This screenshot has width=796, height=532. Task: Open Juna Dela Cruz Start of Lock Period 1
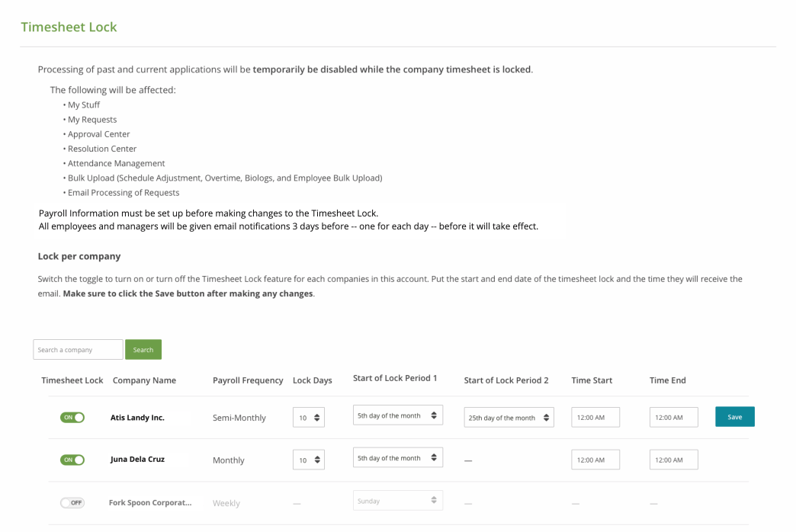tap(398, 458)
